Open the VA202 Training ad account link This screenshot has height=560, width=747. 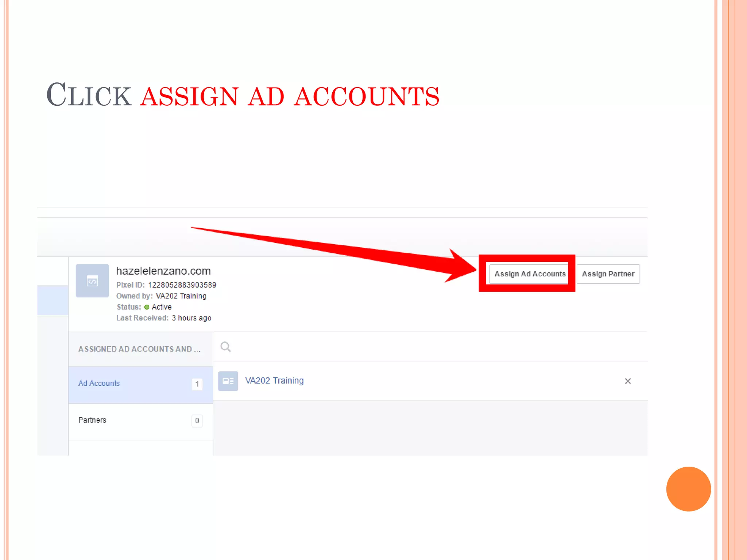click(274, 381)
